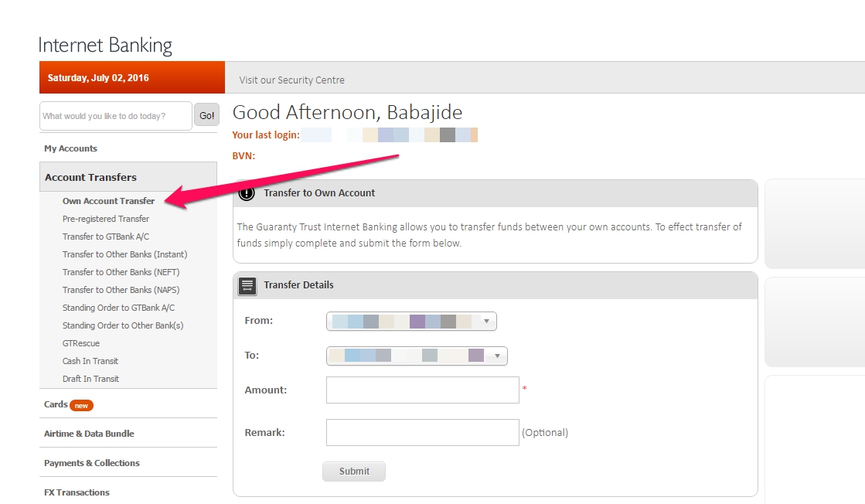Focus the 'What would you like to do today?' box
This screenshot has height=504, width=865.
(116, 116)
